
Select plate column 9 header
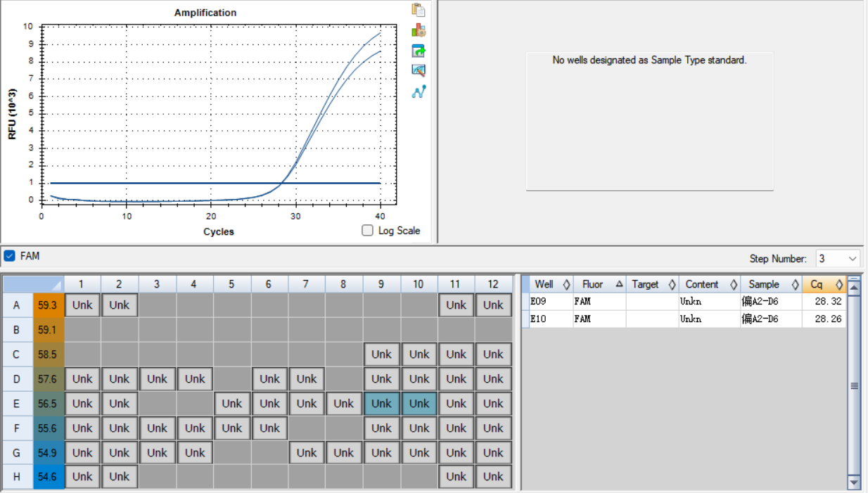pyautogui.click(x=381, y=284)
